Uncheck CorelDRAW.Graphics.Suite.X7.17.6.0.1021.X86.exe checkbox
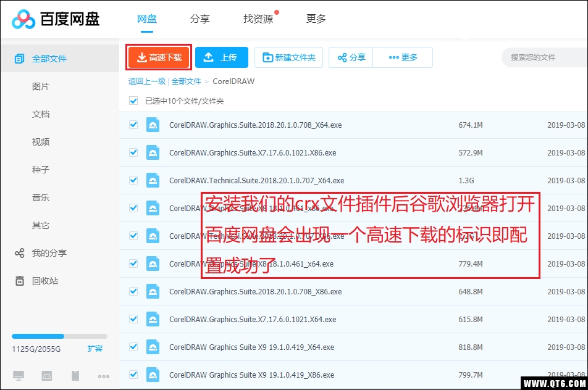588x390 pixels. coord(133,152)
